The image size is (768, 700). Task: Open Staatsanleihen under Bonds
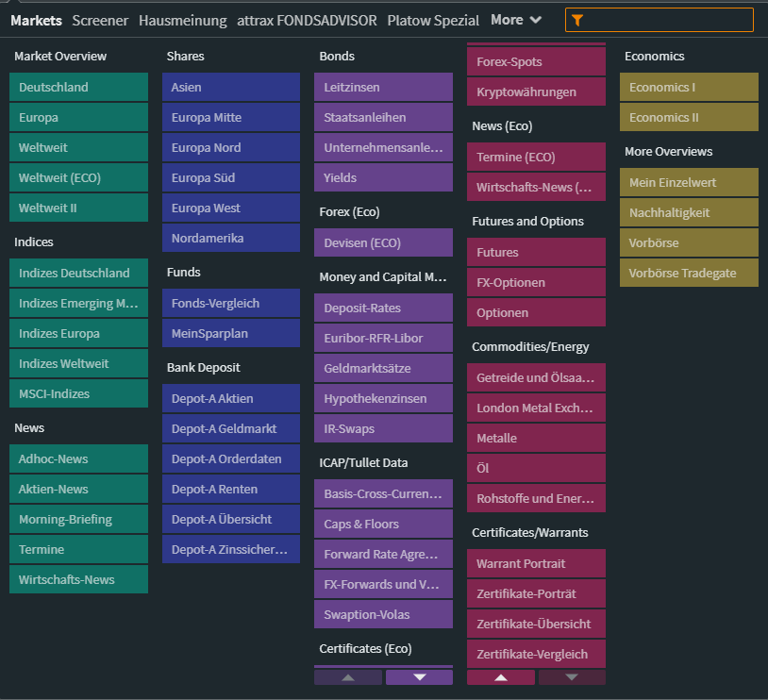click(383, 117)
